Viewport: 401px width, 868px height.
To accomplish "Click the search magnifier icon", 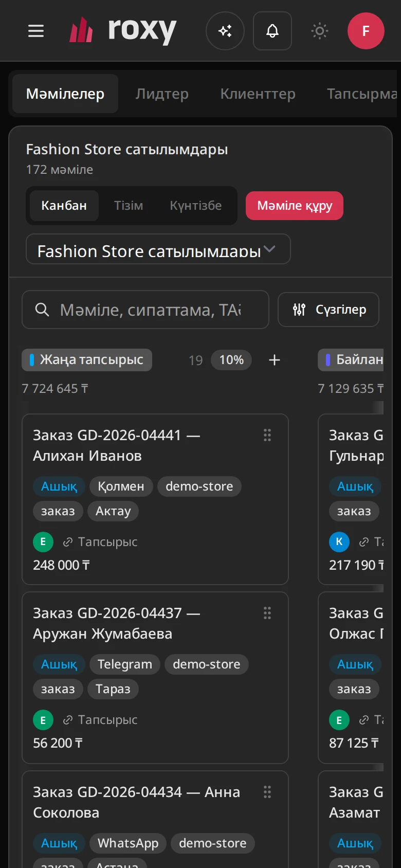I will point(42,310).
